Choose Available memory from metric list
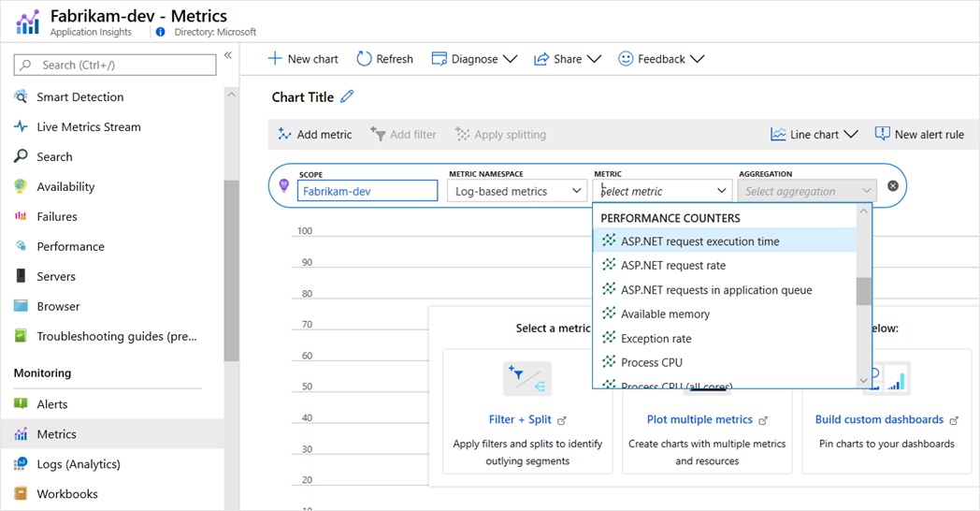This screenshot has width=980, height=511. (x=665, y=314)
